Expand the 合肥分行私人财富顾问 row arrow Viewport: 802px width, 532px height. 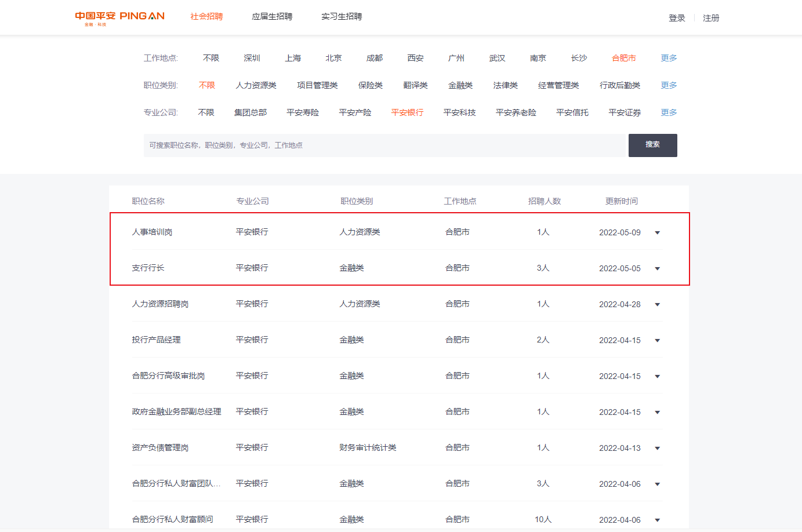(657, 520)
